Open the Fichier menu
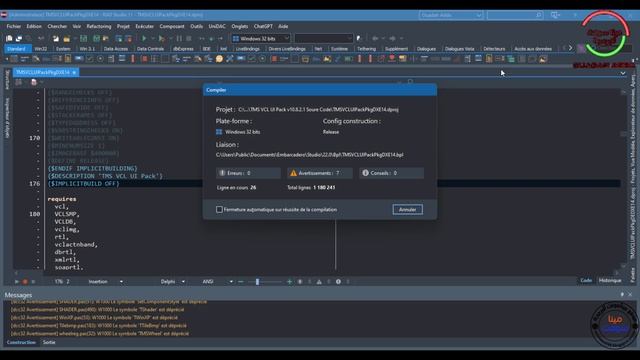The width and height of the screenshot is (640, 360). tap(13, 26)
